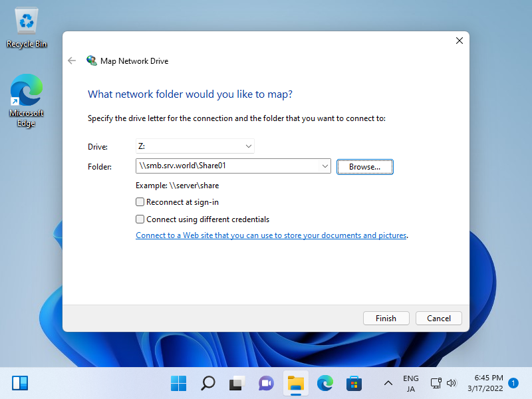Viewport: 532px width, 399px height.
Task: Open the Windows Start menu
Action: pos(178,383)
